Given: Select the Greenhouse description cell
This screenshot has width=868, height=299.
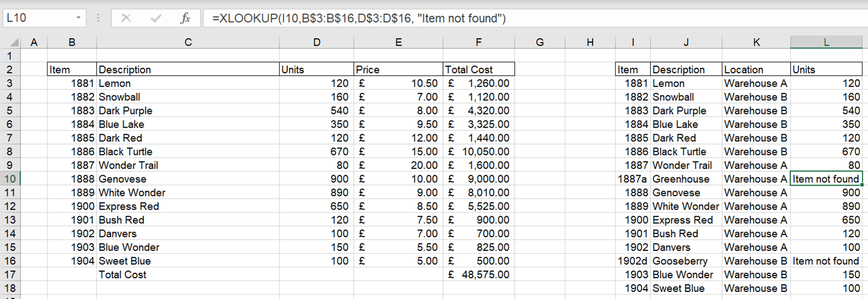Looking at the screenshot, I should [685, 179].
